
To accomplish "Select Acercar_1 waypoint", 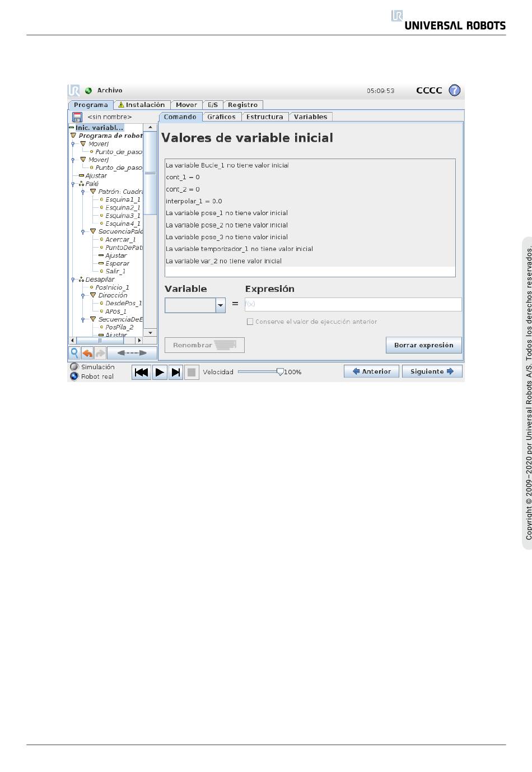I will click(x=120, y=240).
